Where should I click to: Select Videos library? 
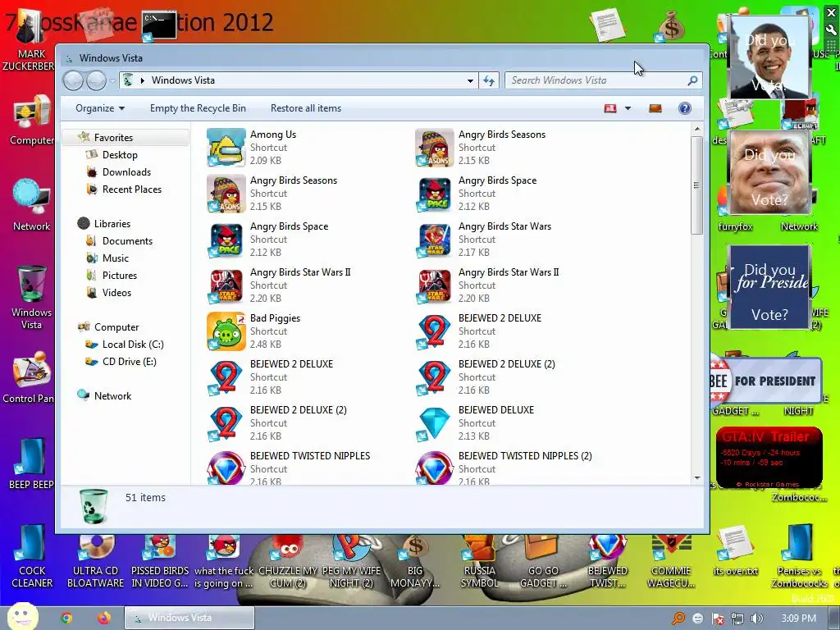point(116,293)
